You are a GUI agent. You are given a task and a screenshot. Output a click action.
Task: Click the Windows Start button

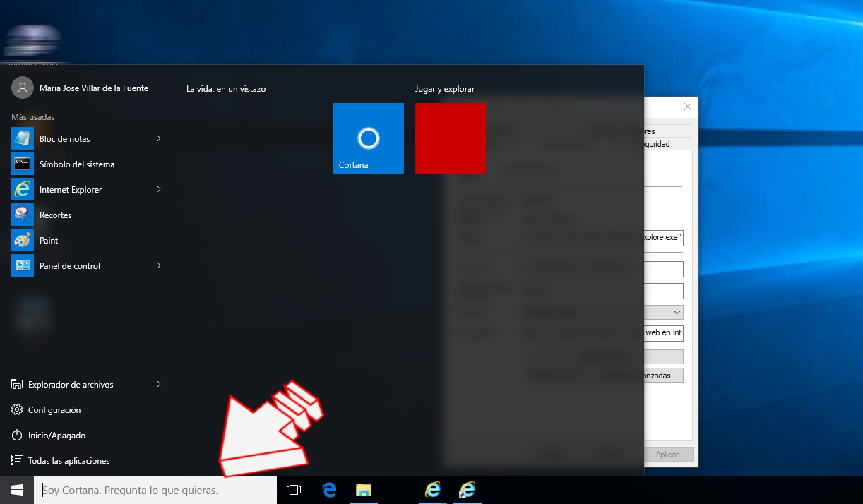(17, 490)
